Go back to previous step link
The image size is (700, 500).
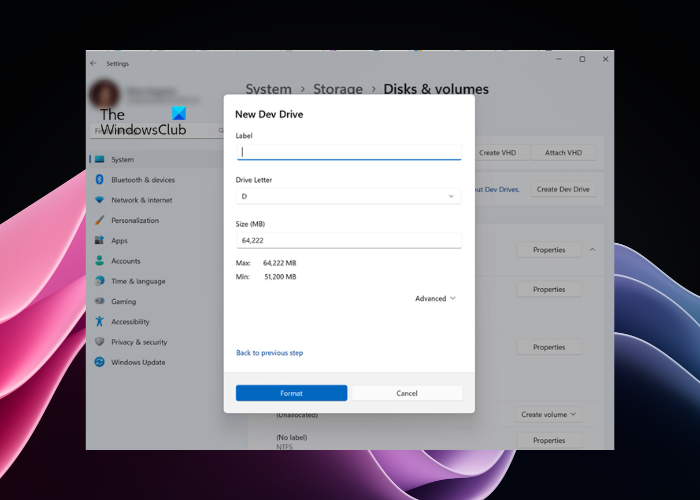[x=270, y=353]
